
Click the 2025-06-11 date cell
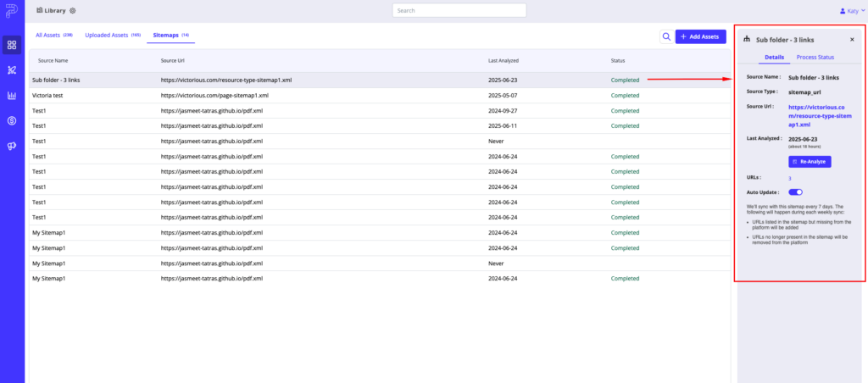[x=503, y=125]
